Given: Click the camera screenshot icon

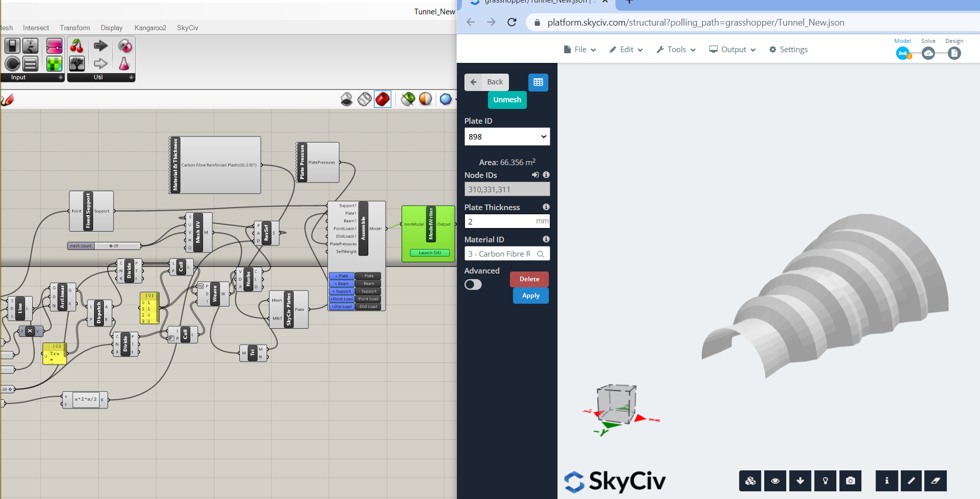Looking at the screenshot, I should point(850,481).
